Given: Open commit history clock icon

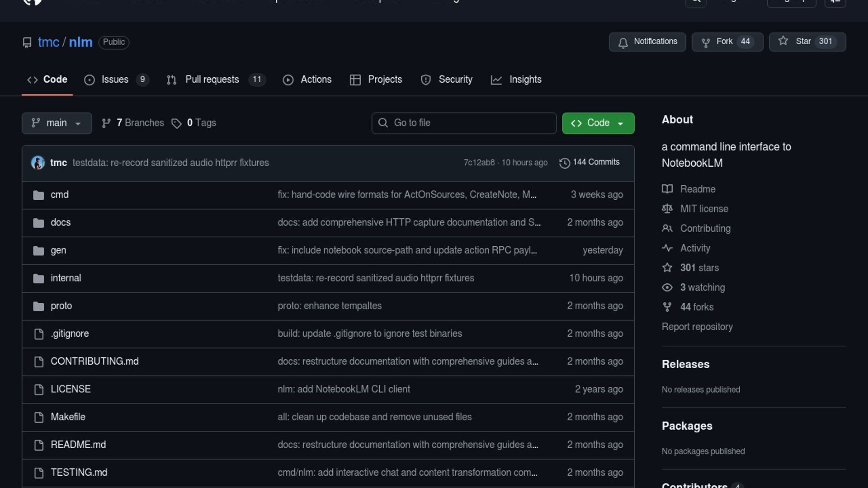Looking at the screenshot, I should click(x=564, y=163).
